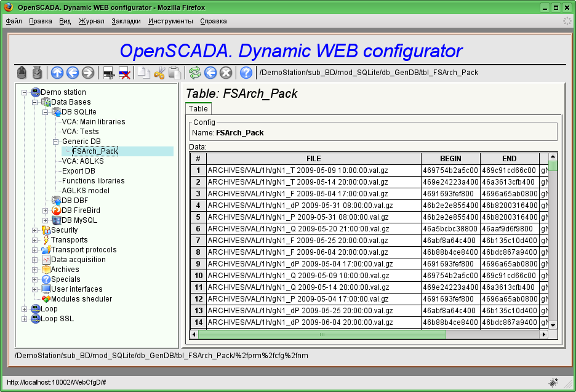Click the save-to-database toolbar icon
The height and width of the screenshot is (392, 576).
[x=37, y=73]
